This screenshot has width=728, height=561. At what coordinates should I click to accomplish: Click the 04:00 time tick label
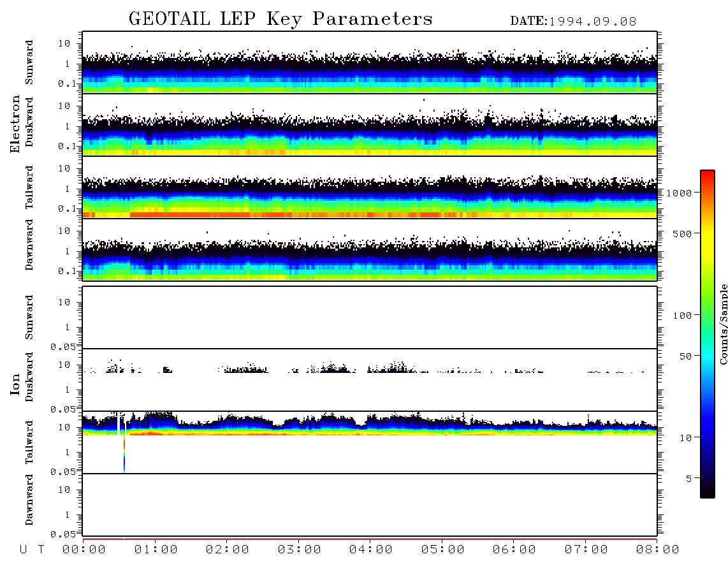coord(371,550)
